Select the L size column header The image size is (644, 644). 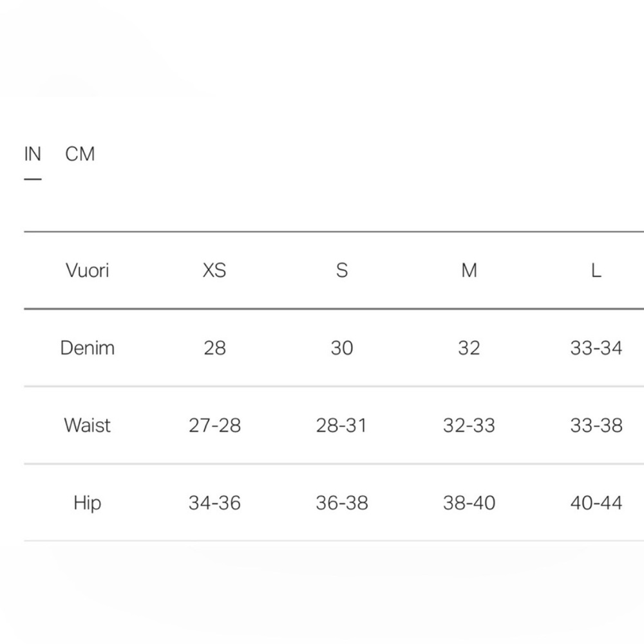pos(596,270)
